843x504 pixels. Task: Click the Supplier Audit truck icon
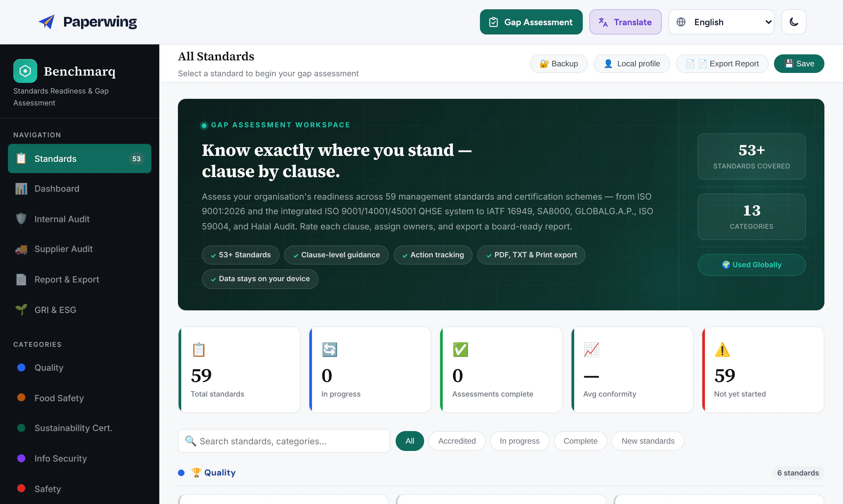[21, 249]
